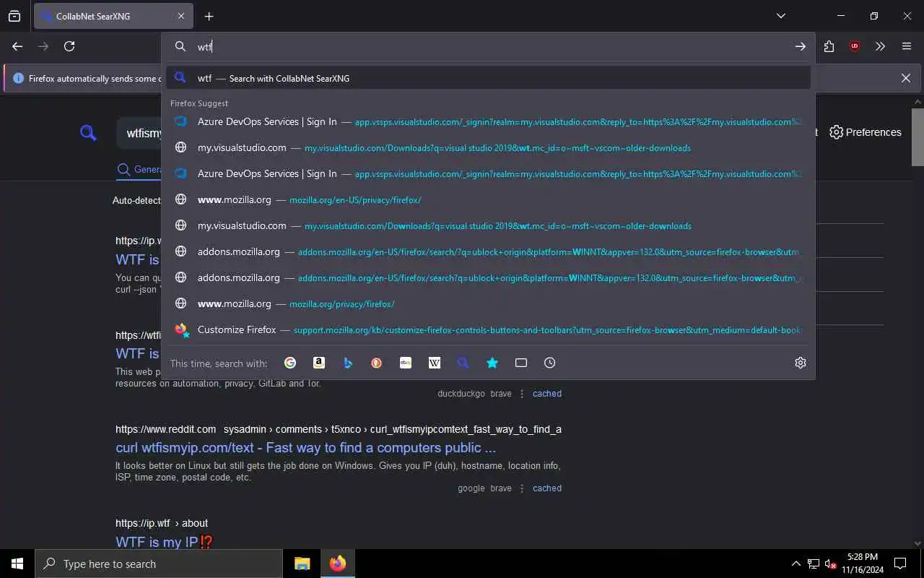
Task: Open options dots beside google brave
Action: pos(522,488)
